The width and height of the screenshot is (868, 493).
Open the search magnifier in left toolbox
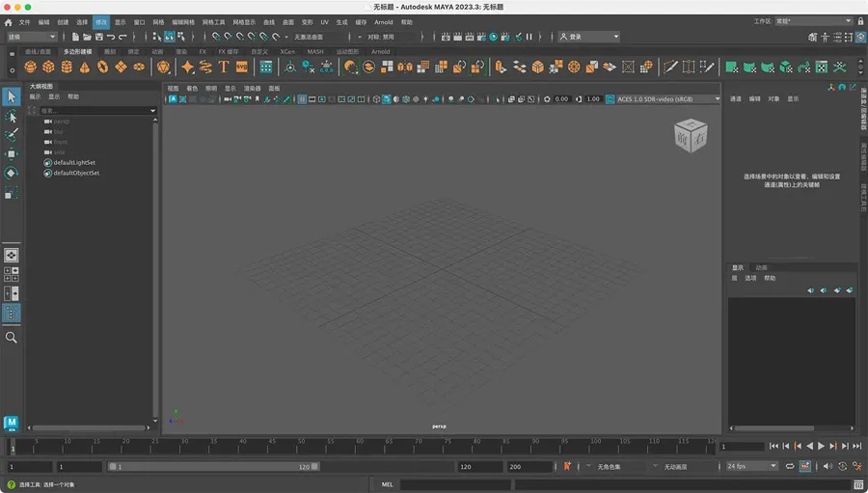[x=11, y=338]
